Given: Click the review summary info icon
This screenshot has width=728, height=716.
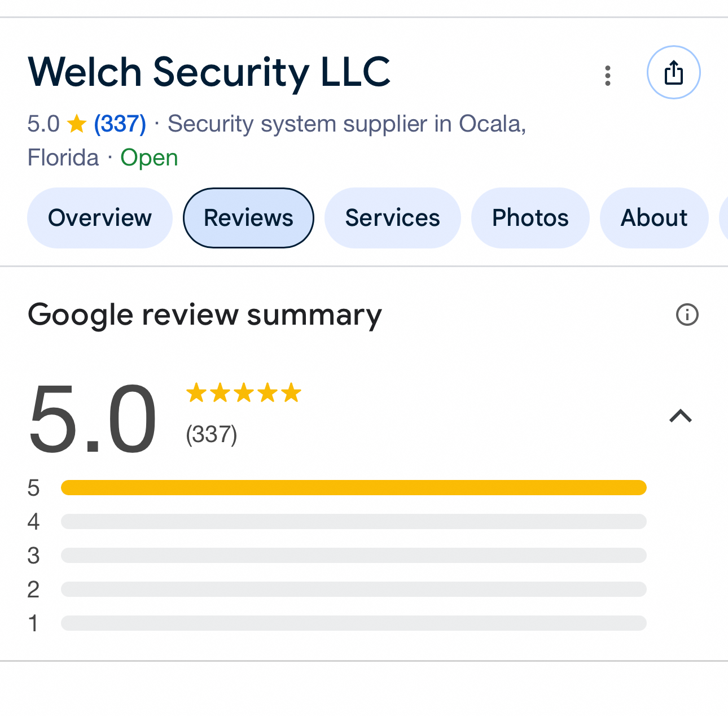Looking at the screenshot, I should point(687,315).
